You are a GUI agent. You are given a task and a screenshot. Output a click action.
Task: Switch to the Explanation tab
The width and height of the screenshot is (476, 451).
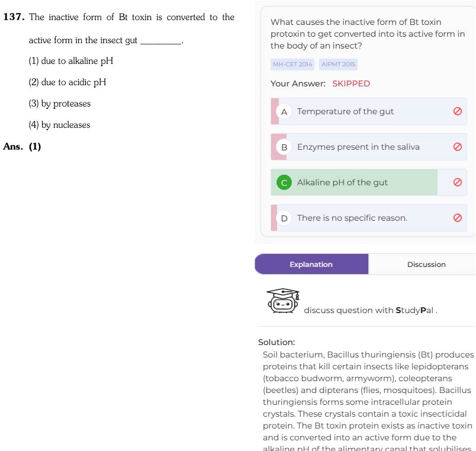tap(311, 265)
